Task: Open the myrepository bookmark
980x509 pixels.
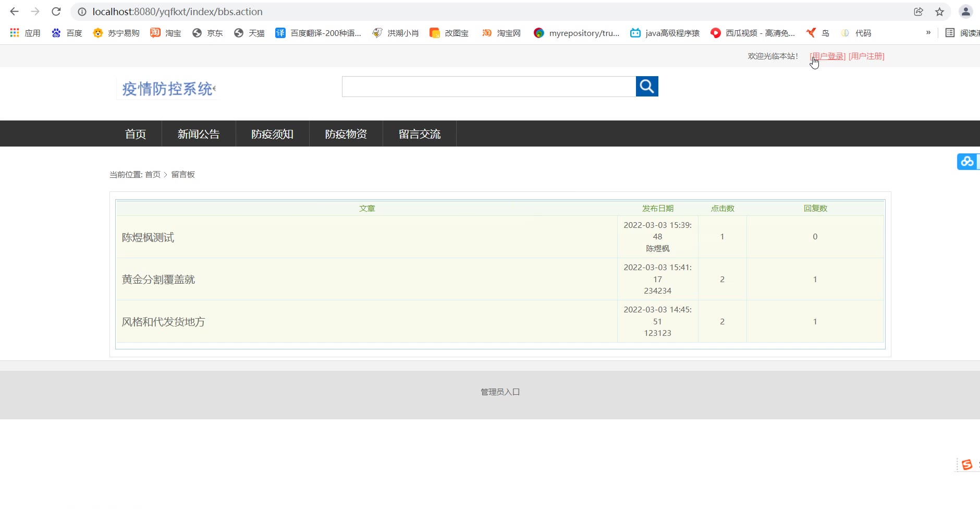Action: [x=577, y=33]
